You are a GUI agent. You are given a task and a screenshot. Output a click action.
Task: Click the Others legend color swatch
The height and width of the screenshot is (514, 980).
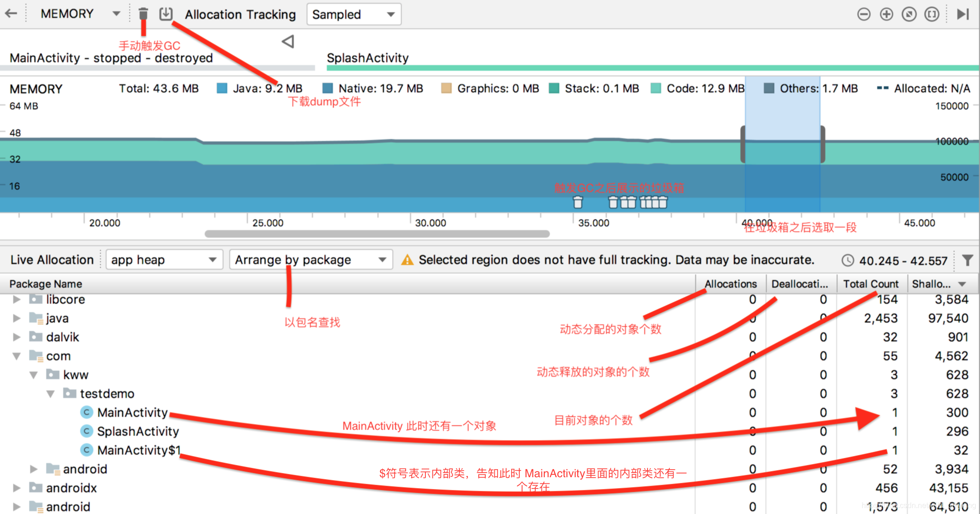coord(769,88)
